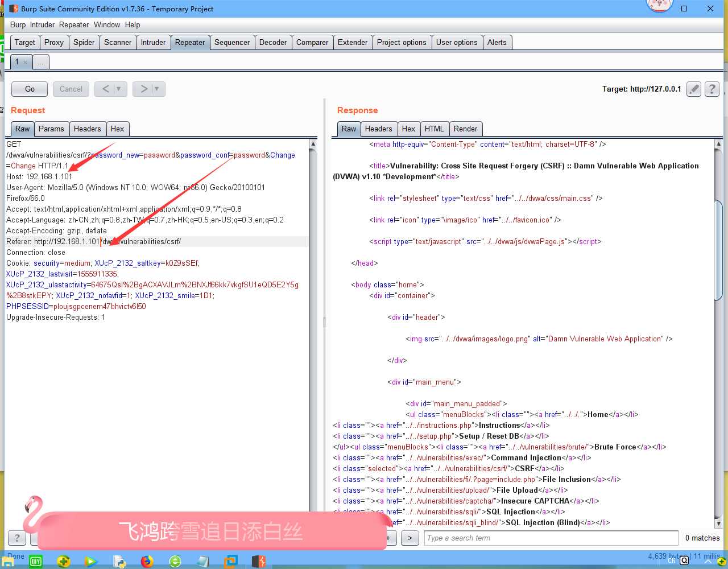The width and height of the screenshot is (728, 569).
Task: Close Repeater tab 1 with x
Action: pos(25,62)
